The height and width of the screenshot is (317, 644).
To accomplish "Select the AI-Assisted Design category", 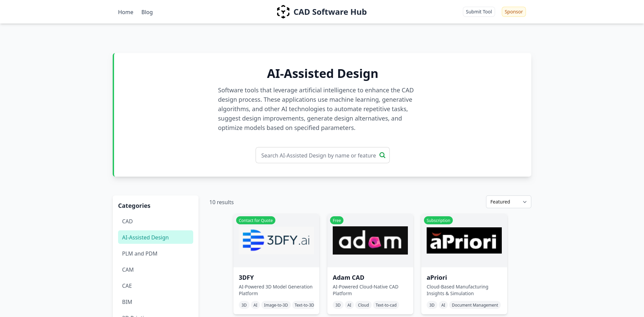I will pos(156,237).
